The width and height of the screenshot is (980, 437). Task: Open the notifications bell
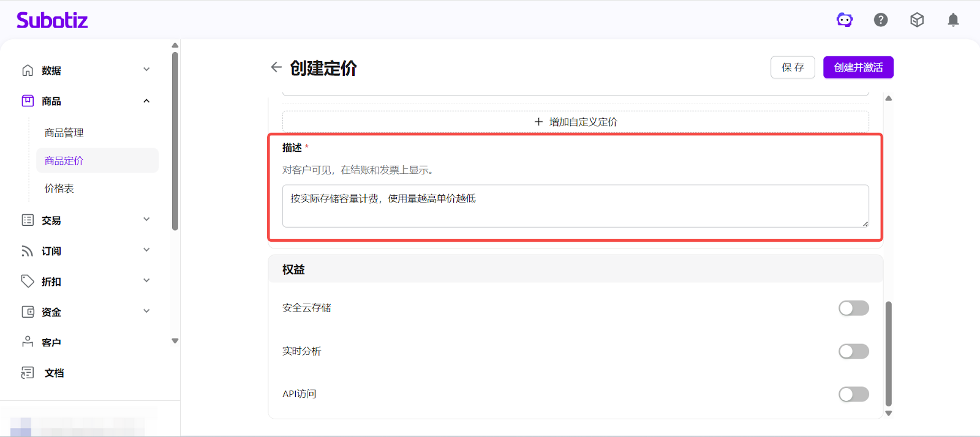pos(953,20)
